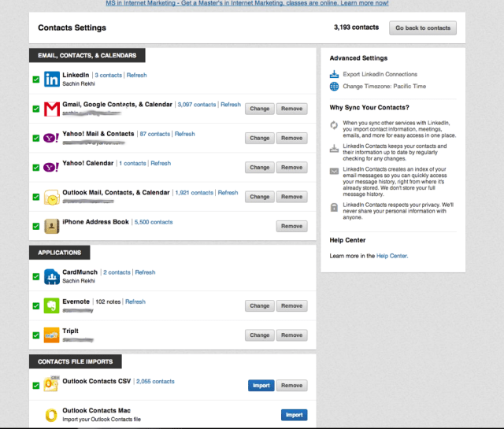Screen dimensions: 504x429
Task: Refresh the Yahoo! Calendar source
Action: [x=161, y=163]
